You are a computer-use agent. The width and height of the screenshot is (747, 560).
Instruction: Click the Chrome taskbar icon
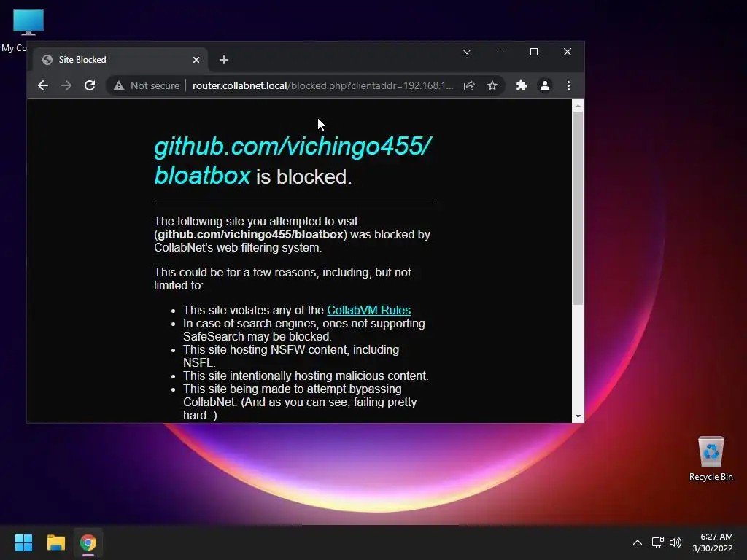88,542
